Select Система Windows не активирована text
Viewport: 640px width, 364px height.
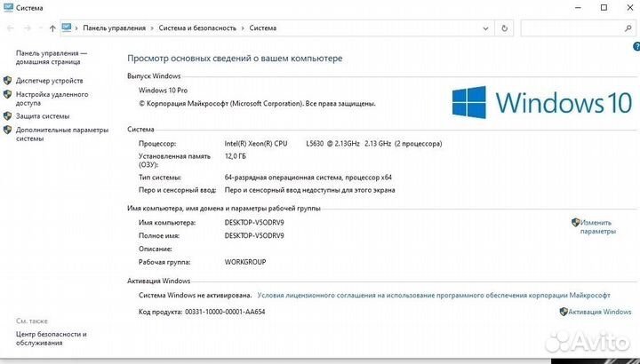195,295
